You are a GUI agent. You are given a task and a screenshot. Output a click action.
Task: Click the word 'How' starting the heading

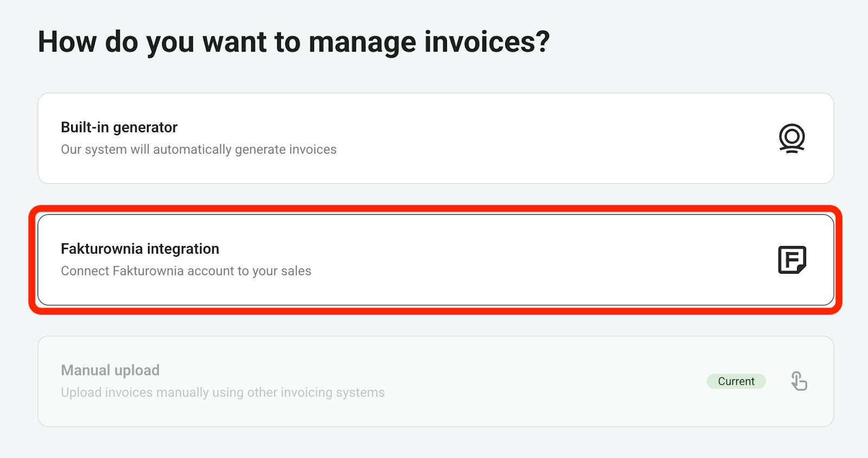pyautogui.click(x=67, y=42)
